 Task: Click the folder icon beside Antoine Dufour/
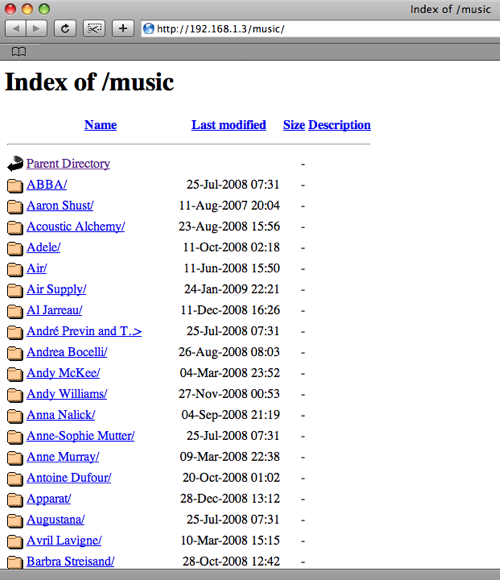coord(15,479)
